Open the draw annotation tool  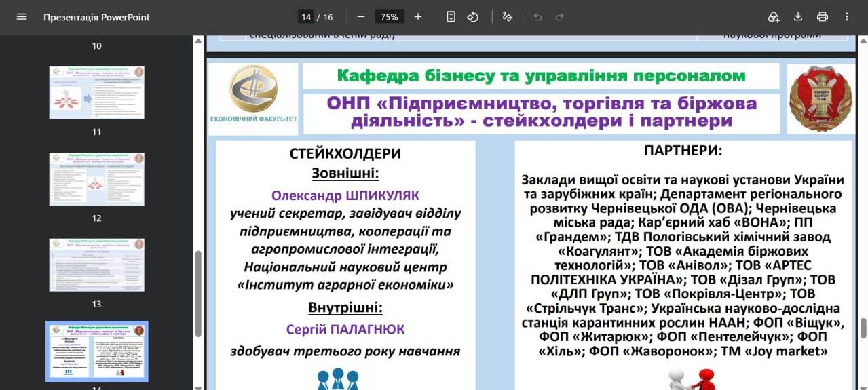coord(507,17)
